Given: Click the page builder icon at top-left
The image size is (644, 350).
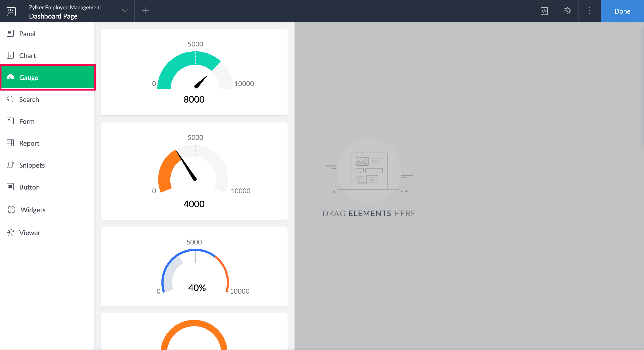Looking at the screenshot, I should coord(11,11).
